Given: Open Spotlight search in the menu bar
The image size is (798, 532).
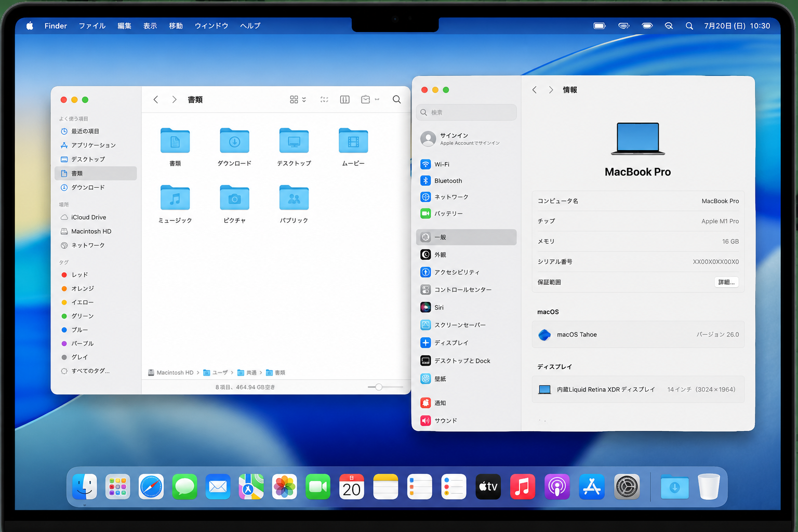Looking at the screenshot, I should point(689,25).
